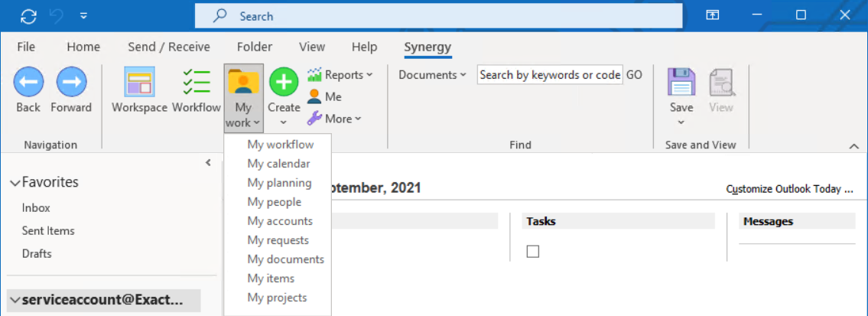Click the Customize Outlook Today link
The image size is (868, 316).
789,189
